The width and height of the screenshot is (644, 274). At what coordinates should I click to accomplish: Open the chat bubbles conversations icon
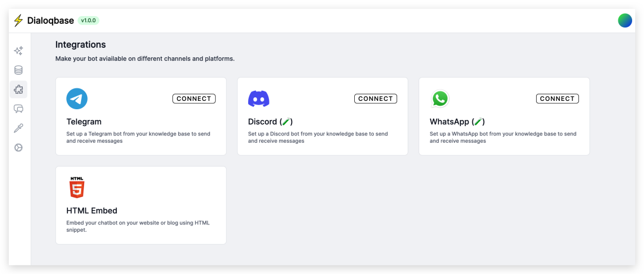coord(18,109)
